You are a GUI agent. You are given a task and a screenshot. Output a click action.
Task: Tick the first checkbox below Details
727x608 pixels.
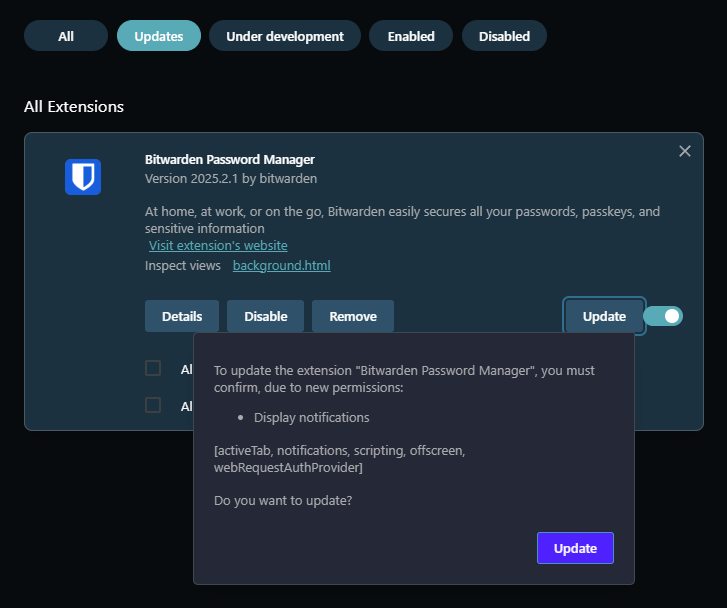click(x=153, y=368)
